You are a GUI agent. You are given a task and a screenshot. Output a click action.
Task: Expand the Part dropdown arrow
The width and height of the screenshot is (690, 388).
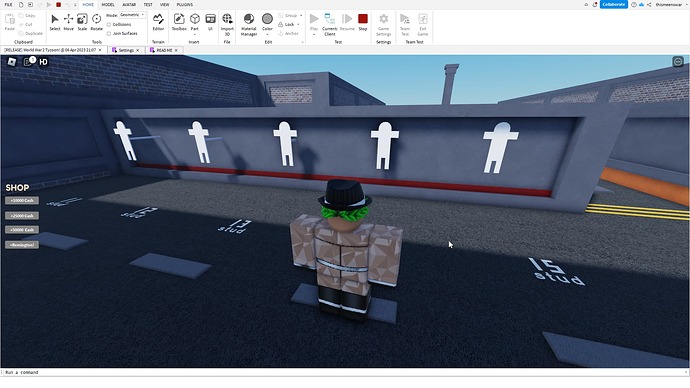tap(195, 34)
